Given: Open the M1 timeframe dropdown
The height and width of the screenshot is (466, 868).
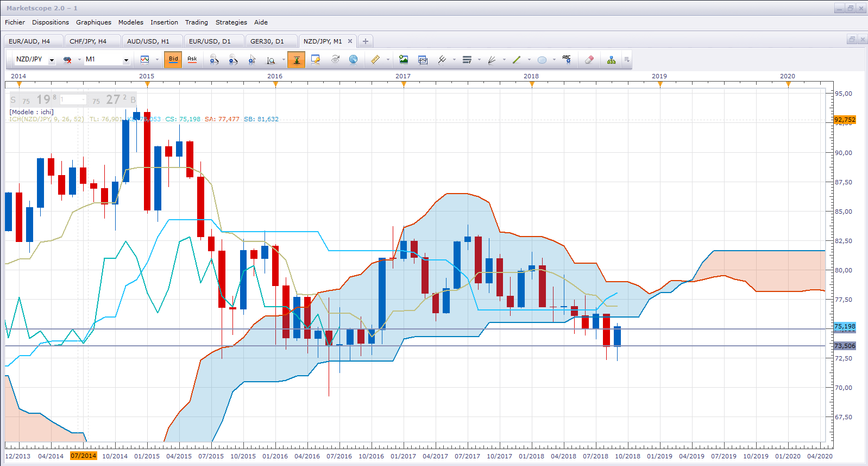Looking at the screenshot, I should pos(126,60).
